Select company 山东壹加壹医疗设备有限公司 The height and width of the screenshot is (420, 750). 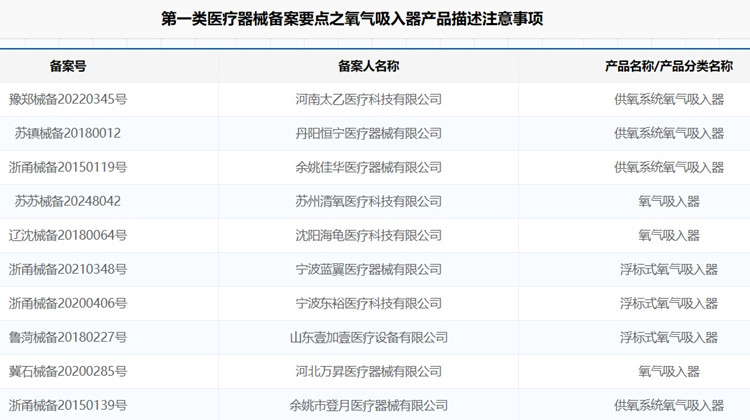(368, 338)
